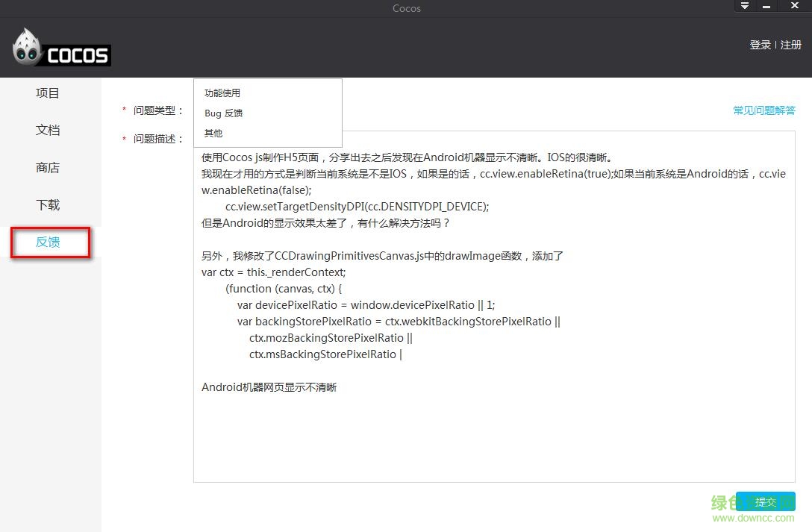Select the 反馈 (Feedback) sidebar item
The height and width of the screenshot is (532, 812).
49,242
